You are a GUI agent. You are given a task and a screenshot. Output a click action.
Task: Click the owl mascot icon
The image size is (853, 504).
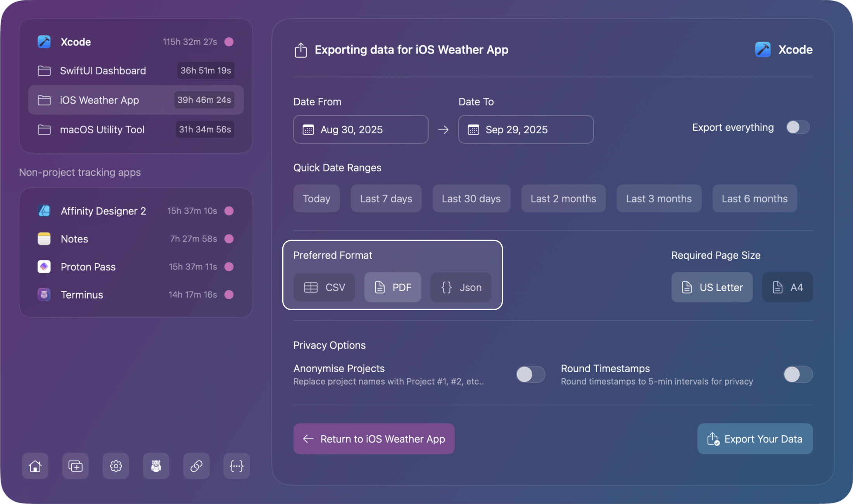(x=156, y=466)
